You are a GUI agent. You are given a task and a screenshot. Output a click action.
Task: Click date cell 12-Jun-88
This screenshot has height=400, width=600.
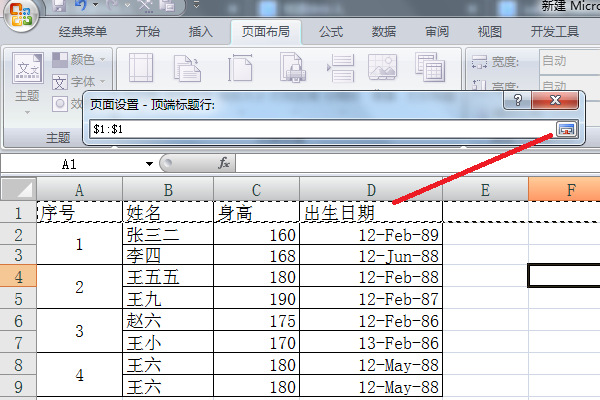coord(371,255)
